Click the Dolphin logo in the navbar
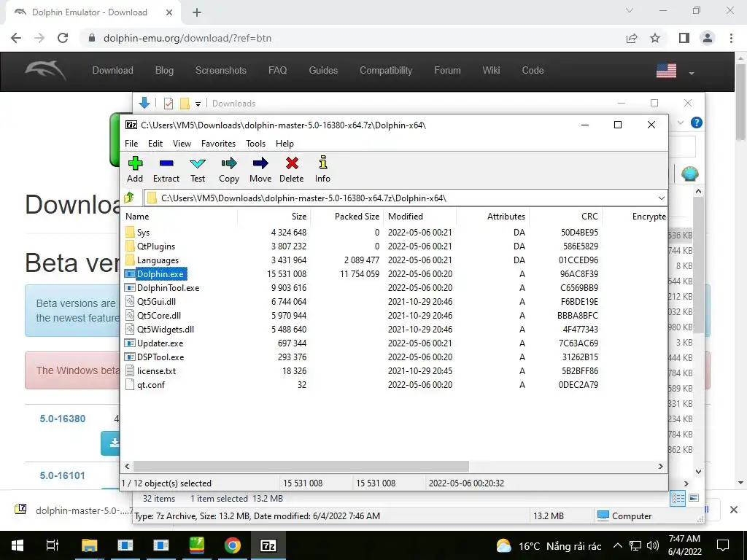The image size is (747, 560). click(45, 71)
